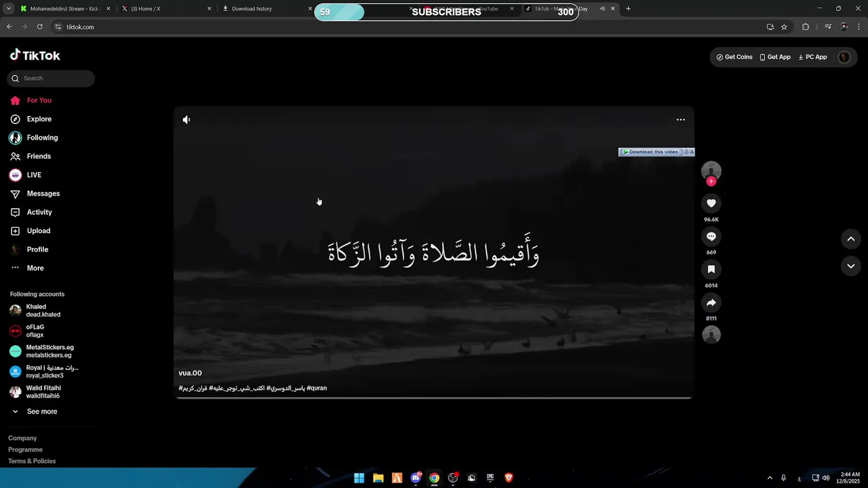Open the creator's avatar beside video
This screenshot has height=488, width=868.
click(711, 171)
